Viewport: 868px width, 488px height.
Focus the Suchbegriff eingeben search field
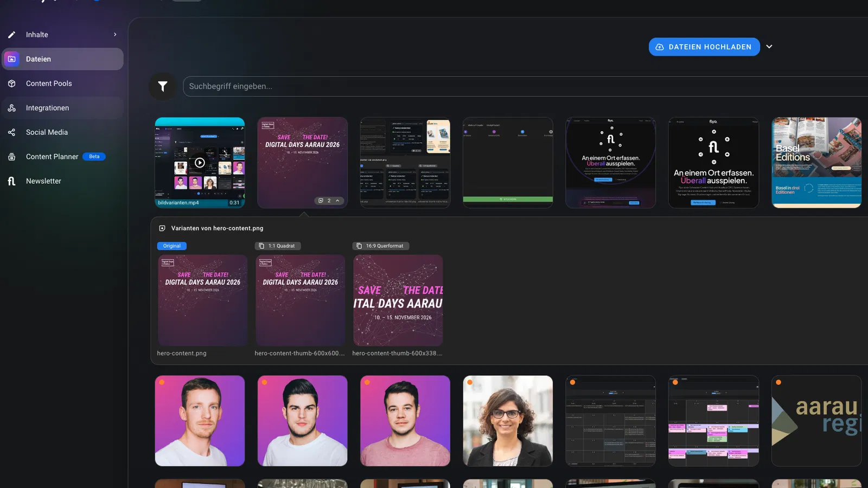tap(525, 86)
